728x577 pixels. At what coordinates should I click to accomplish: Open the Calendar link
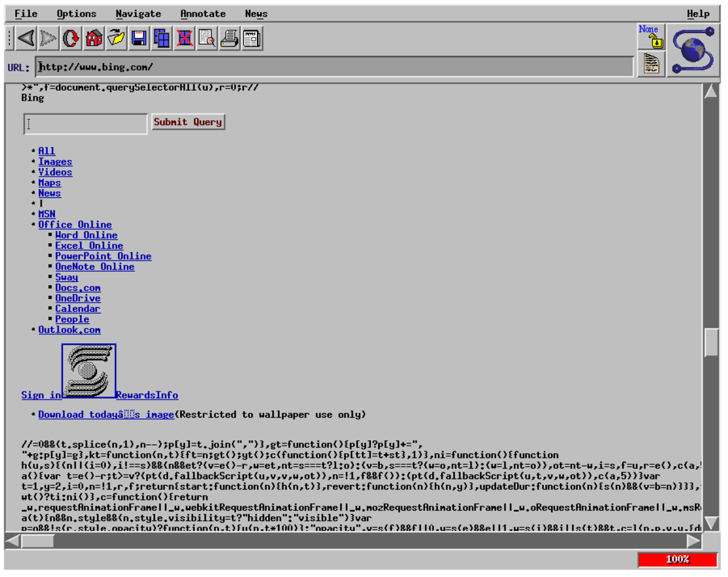pos(78,309)
